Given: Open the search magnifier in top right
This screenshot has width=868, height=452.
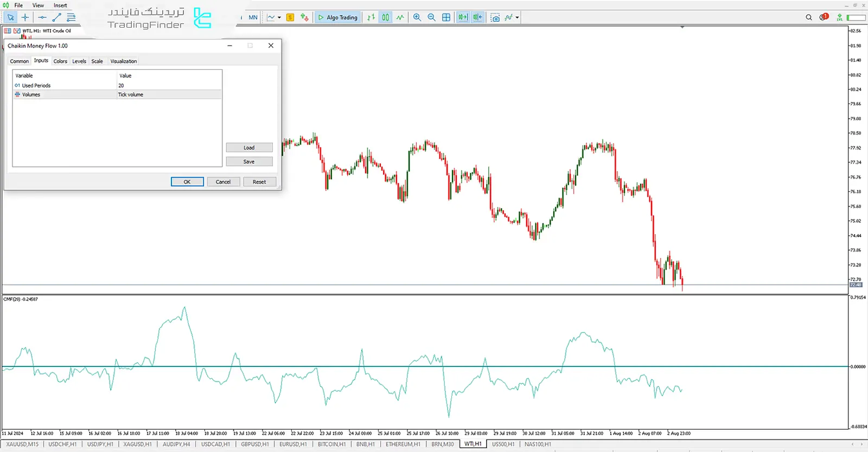Looking at the screenshot, I should (808, 17).
